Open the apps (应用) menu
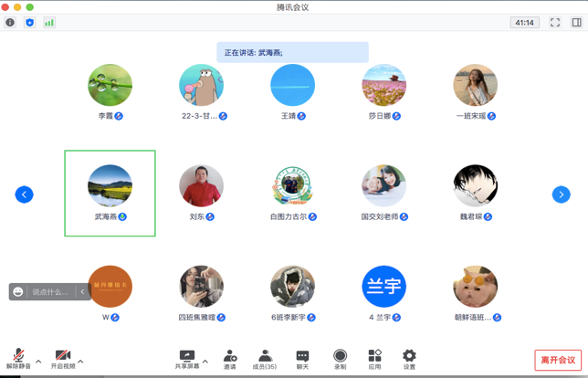Image resolution: width=588 pixels, height=378 pixels. point(374,358)
